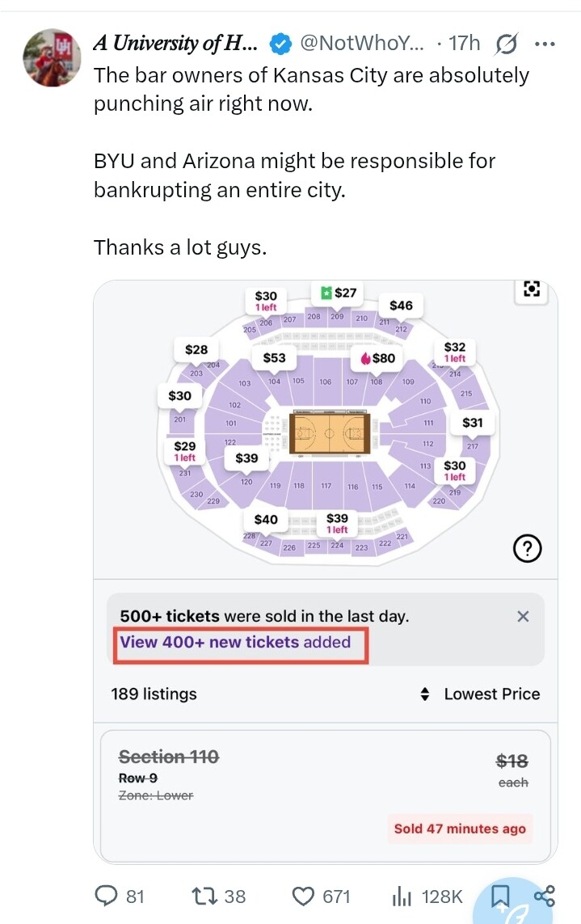Toggle the fullscreen seat map icon
This screenshot has width=581, height=924.
(531, 289)
